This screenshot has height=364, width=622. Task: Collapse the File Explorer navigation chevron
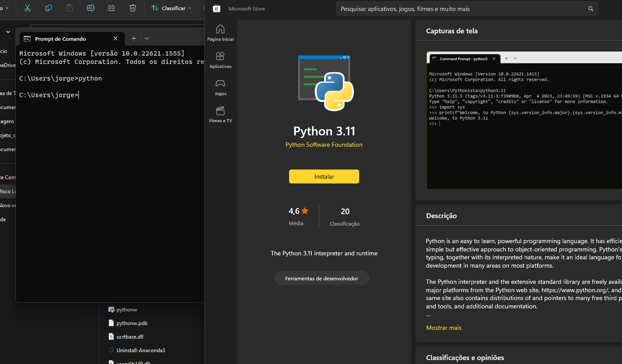(x=8, y=32)
